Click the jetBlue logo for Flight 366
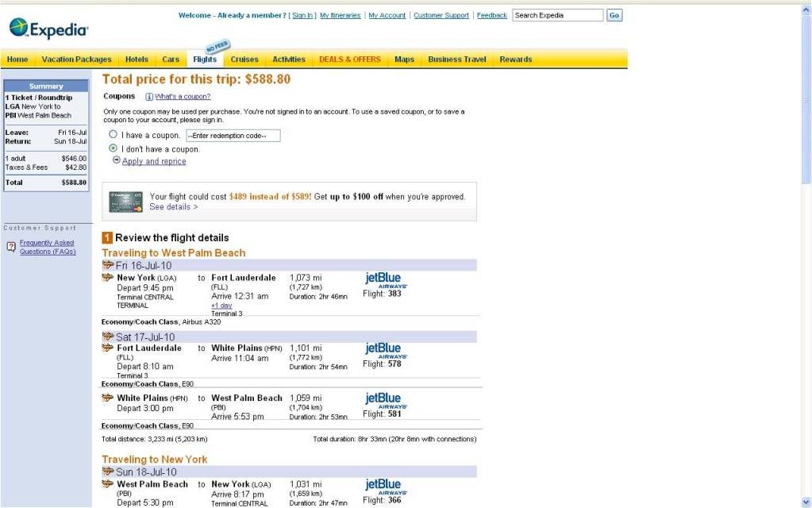Viewport: 812px width, 508px height. point(386,487)
